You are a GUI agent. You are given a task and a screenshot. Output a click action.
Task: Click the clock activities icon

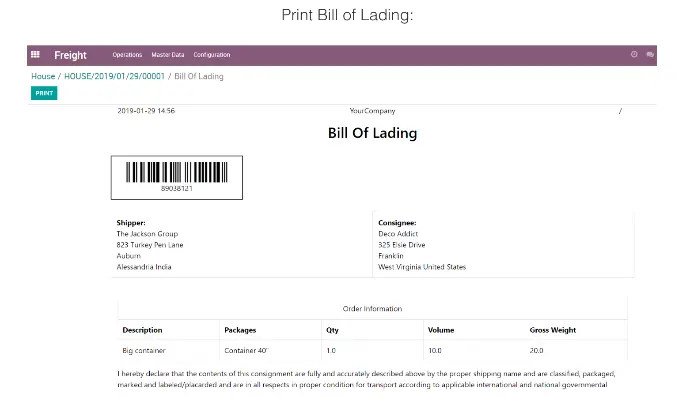coord(634,55)
